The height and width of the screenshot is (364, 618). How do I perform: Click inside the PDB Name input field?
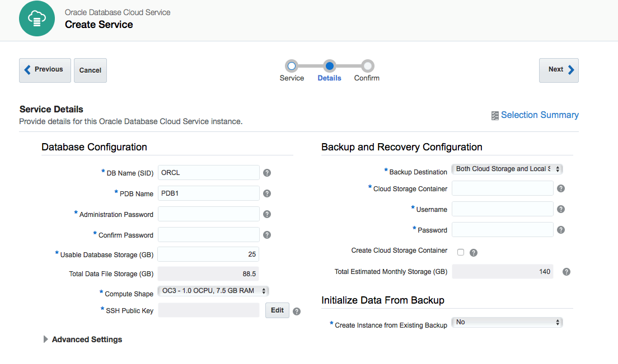coord(208,193)
